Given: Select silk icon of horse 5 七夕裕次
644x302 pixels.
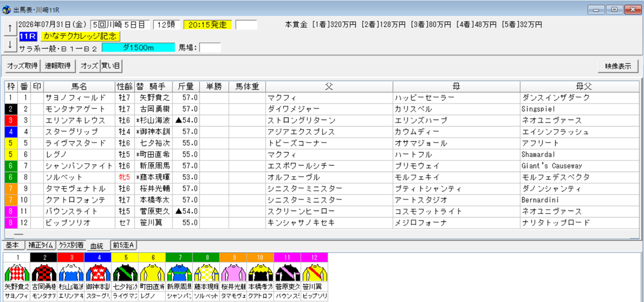Looking at the screenshot, I should [125, 272].
